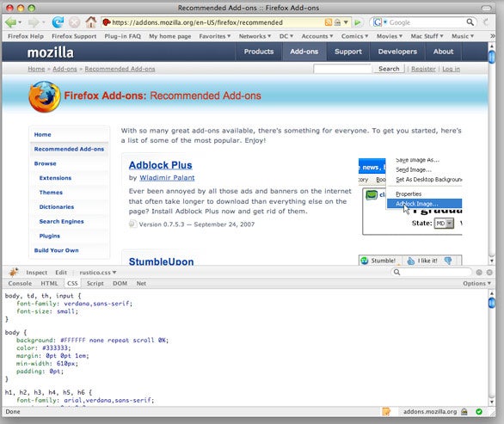Click the Firefox logo in page header
This screenshot has height=424, width=504.
(x=45, y=97)
